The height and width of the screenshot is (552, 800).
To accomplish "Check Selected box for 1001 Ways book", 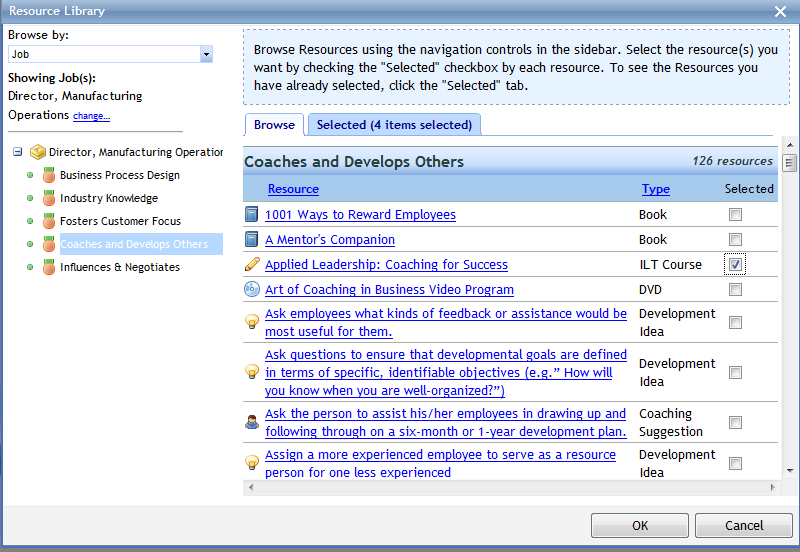I will (x=735, y=215).
